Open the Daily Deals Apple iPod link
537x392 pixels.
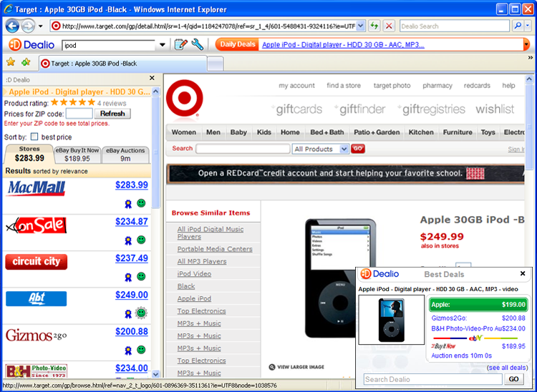click(x=343, y=45)
